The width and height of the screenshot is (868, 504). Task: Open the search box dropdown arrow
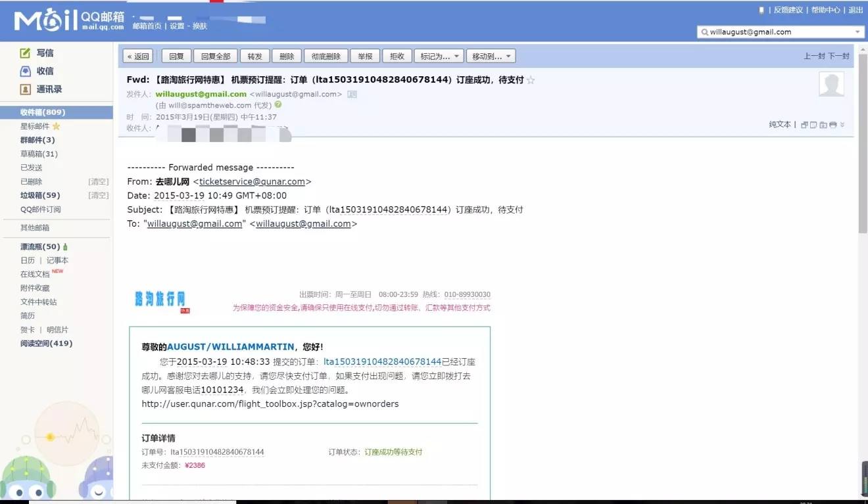point(858,32)
